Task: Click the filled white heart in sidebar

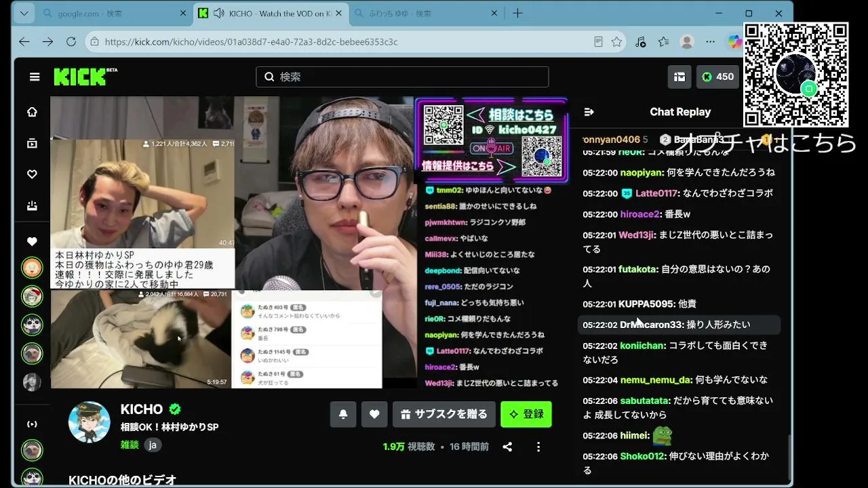Action: click(x=32, y=241)
